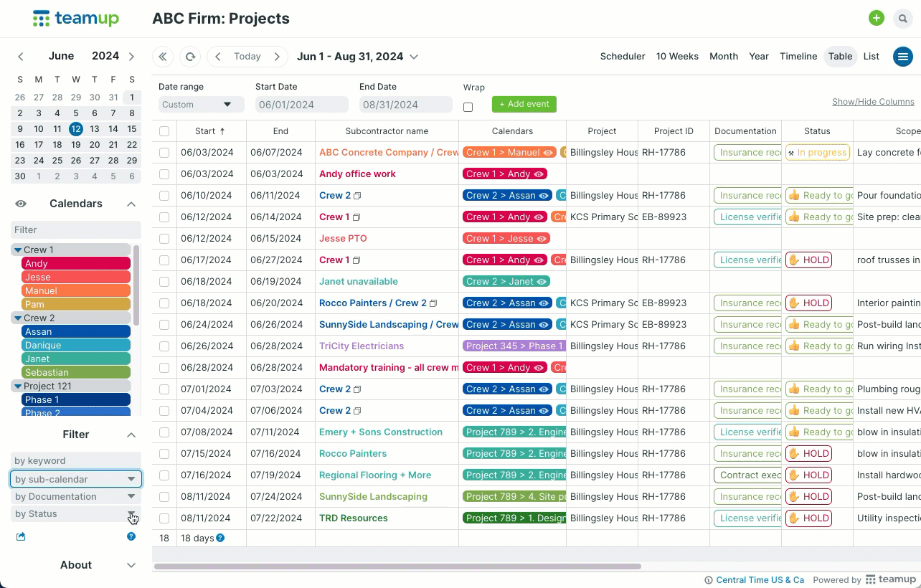Click timezone clock icon in footer
Screen dimensions: 921x588
[x=709, y=580]
